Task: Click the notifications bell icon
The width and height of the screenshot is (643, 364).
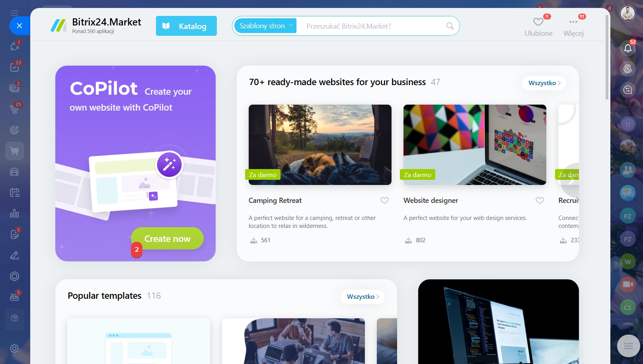Action: point(628,48)
